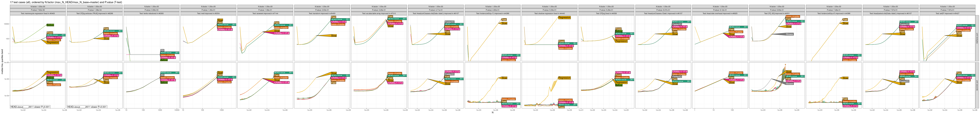The height and width of the screenshot is (115, 980).
Task: Click the 'PR' label in fwrite kilobytes panel
Action: click(x=162, y=50)
